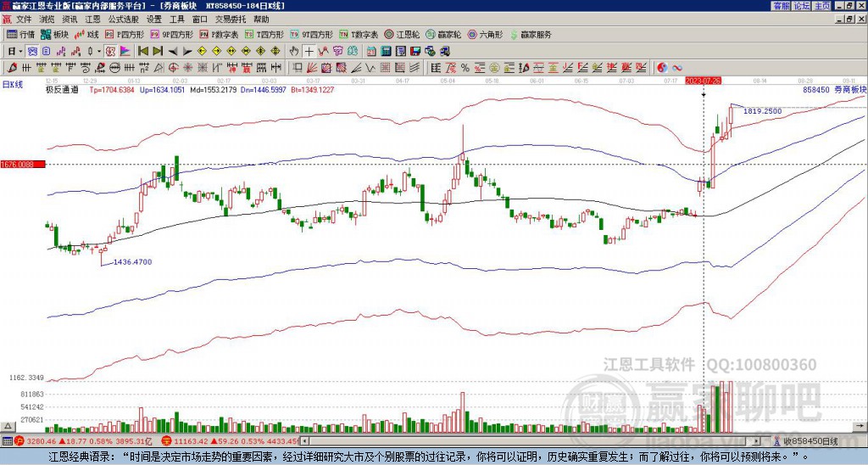Click the flag marker icon
The image size is (868, 465).
(125, 52)
